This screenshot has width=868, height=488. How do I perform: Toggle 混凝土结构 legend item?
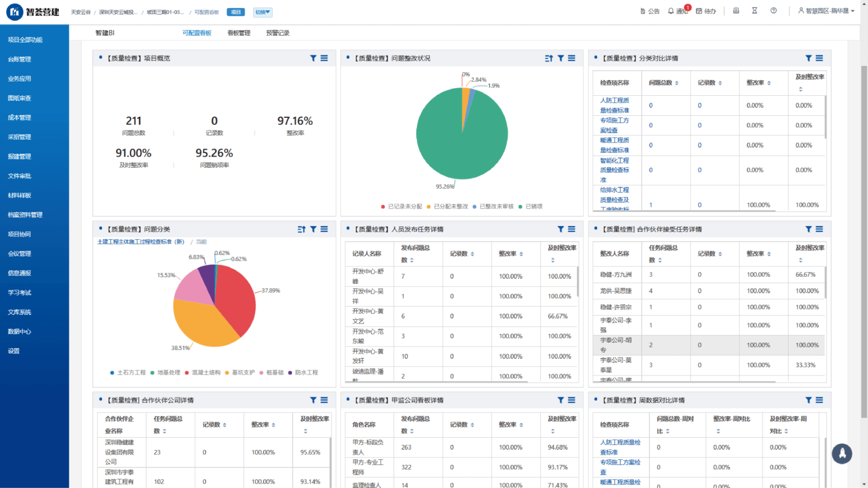(x=203, y=373)
